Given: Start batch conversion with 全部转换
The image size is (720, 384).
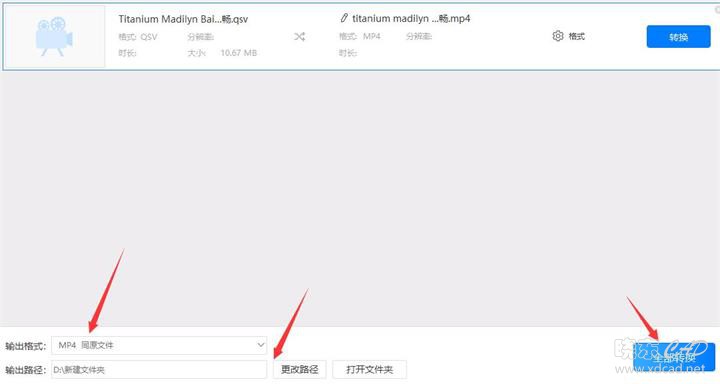Looking at the screenshot, I should (x=674, y=357).
